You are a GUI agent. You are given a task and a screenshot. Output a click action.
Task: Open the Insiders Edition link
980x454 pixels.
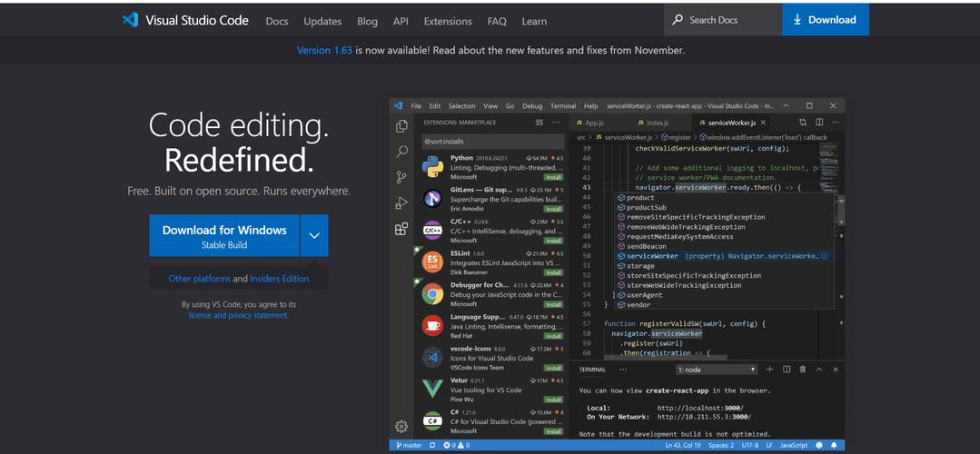click(280, 279)
